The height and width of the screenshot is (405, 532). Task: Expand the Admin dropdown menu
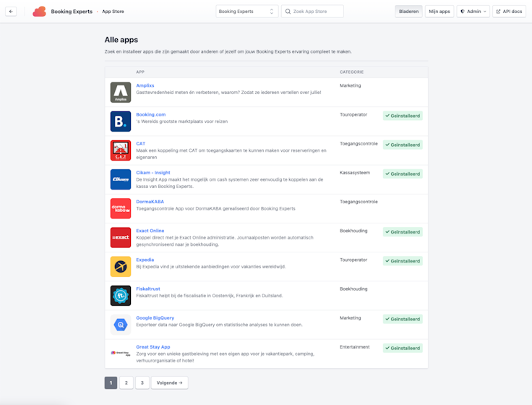[473, 11]
